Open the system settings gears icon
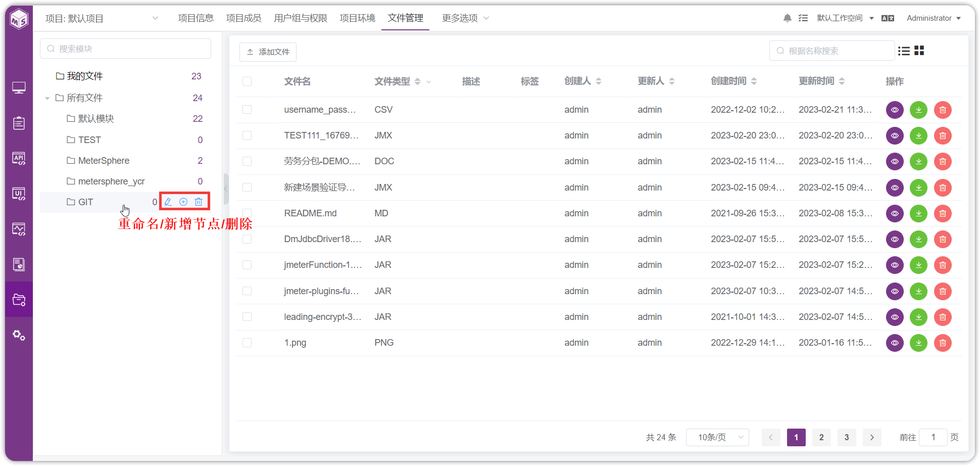 (x=19, y=335)
